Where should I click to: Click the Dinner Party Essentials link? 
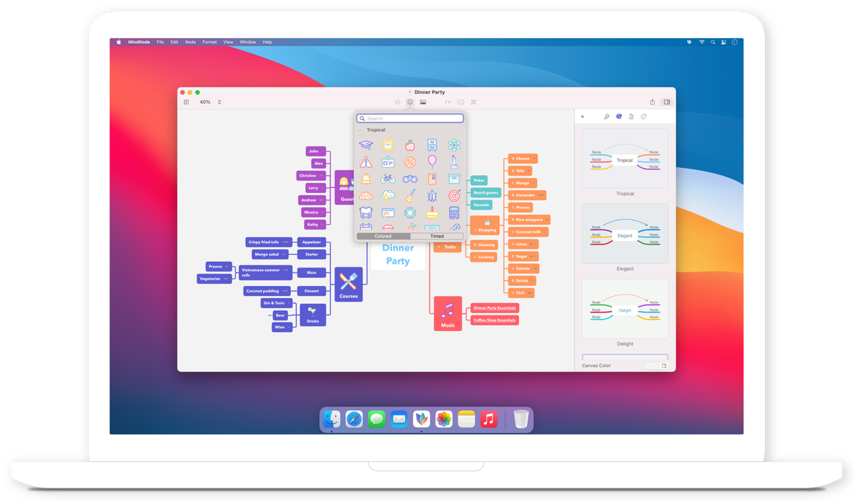tap(493, 307)
